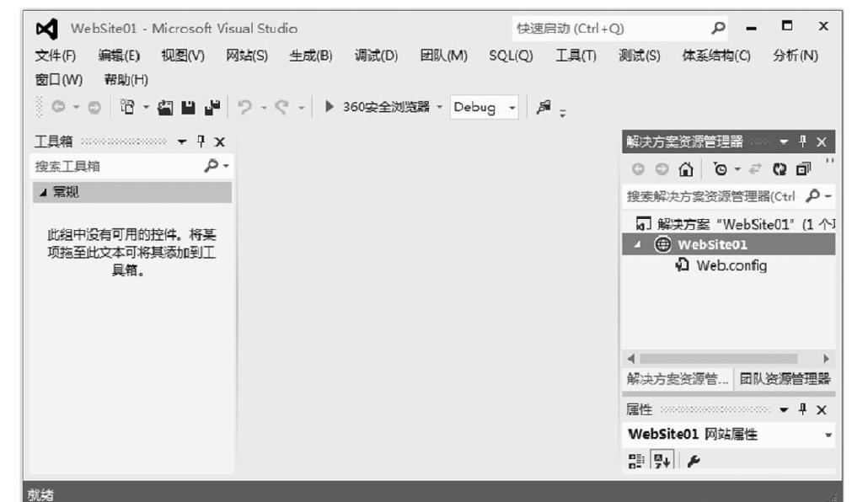868x502 pixels.
Task: Click the main toolbar overflow options arrow
Action: (x=562, y=113)
